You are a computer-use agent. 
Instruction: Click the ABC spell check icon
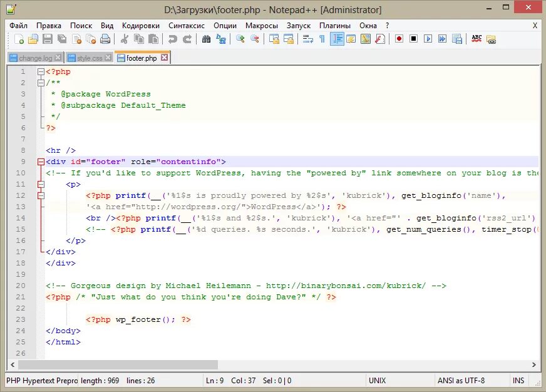(476, 39)
